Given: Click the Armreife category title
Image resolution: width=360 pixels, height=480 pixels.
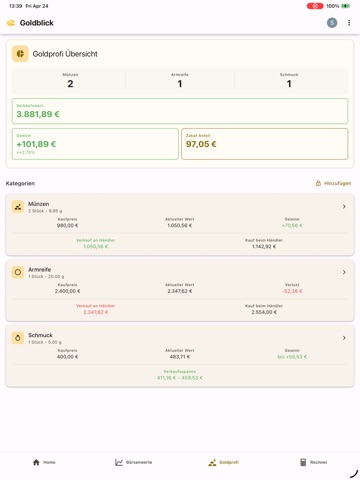Looking at the screenshot, I should point(40,269).
